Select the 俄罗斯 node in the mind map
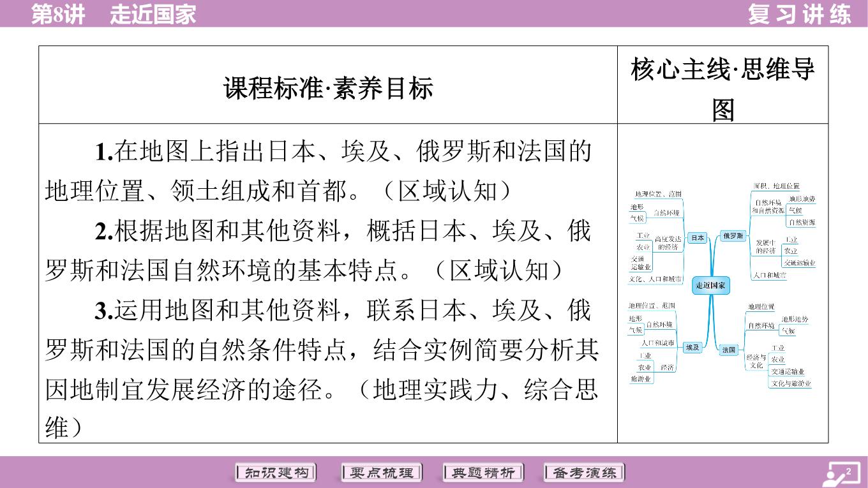 (733, 235)
